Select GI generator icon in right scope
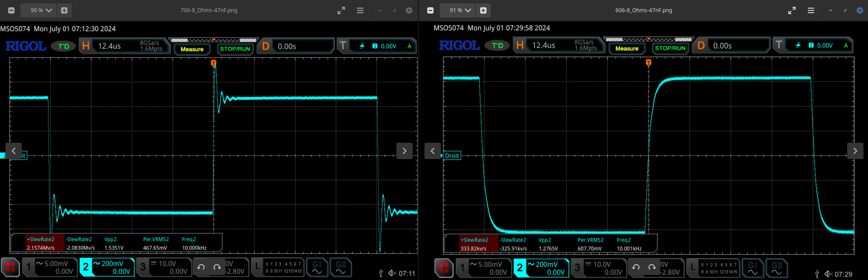The image size is (868, 280). pyautogui.click(x=752, y=268)
